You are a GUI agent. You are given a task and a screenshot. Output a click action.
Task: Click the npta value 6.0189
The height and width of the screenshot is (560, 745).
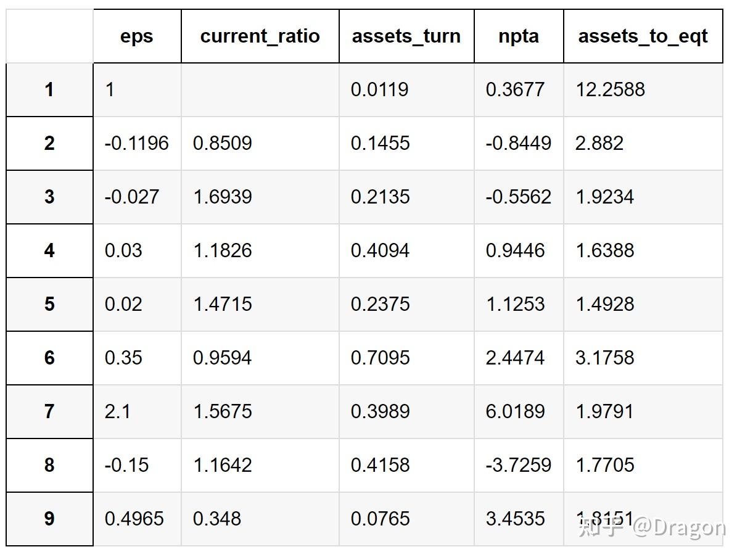[x=515, y=411]
